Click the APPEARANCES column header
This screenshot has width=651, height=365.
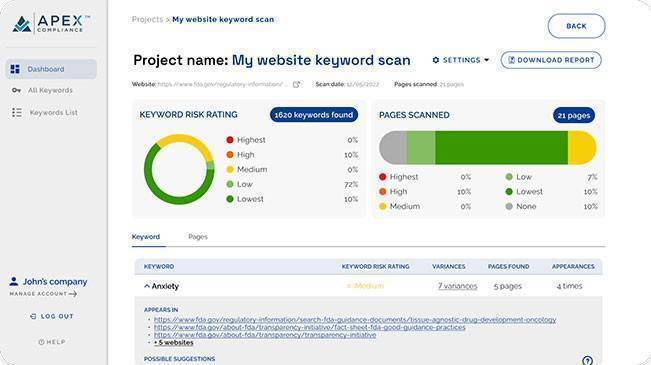pos(573,267)
